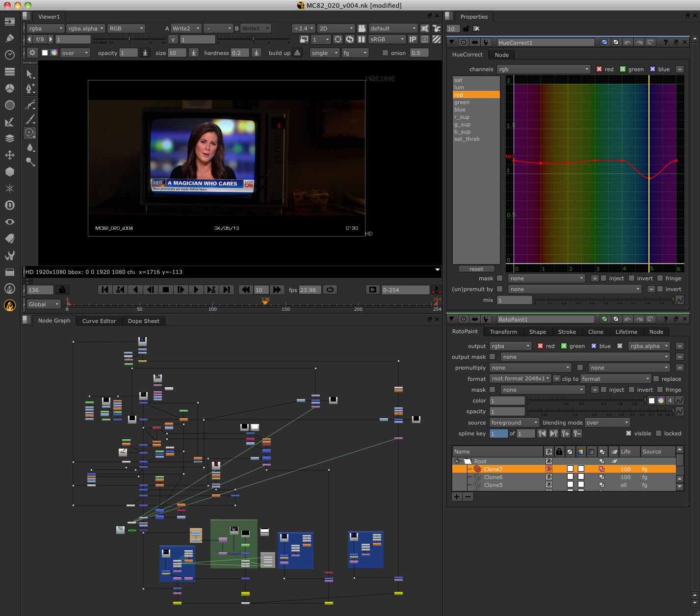This screenshot has height=616, width=700.
Task: Open RotoPaint Stroke tab
Action: click(567, 332)
